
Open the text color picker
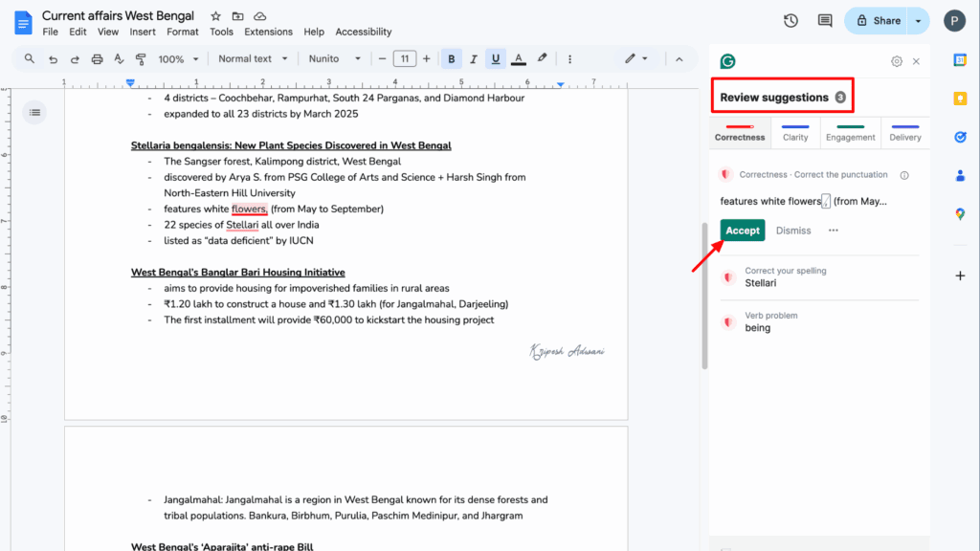click(518, 57)
